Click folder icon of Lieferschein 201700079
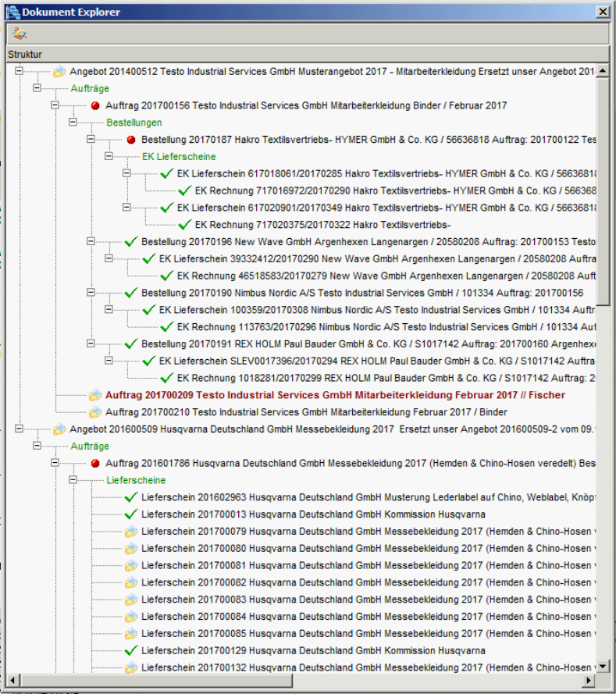 click(130, 532)
